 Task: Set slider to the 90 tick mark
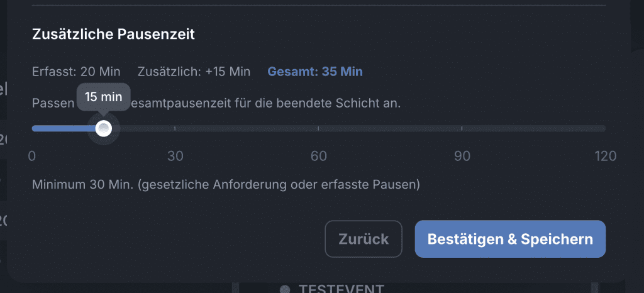(x=462, y=129)
